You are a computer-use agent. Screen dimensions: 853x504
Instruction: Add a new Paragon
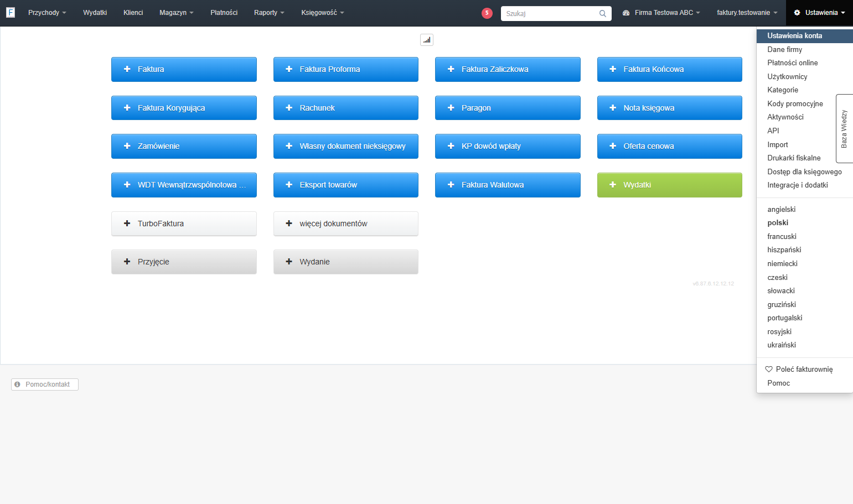pos(508,108)
